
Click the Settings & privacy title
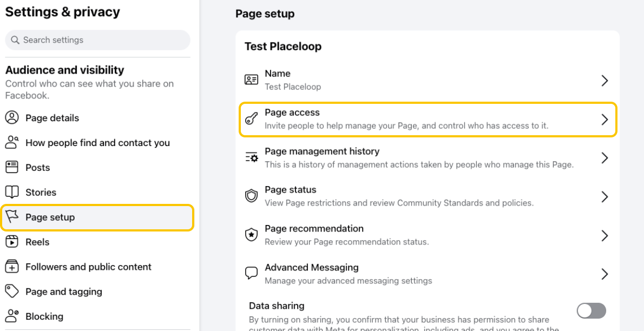pyautogui.click(x=62, y=12)
